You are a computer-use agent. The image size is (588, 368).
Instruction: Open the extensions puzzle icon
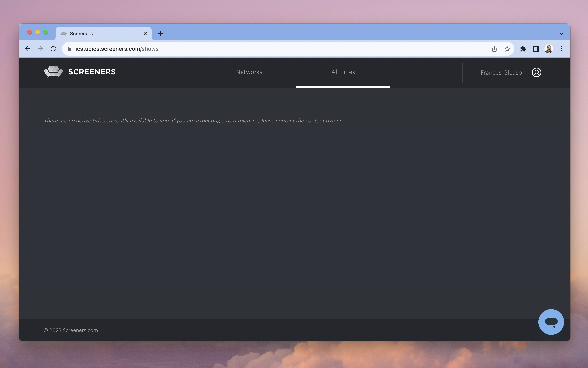coord(523,49)
